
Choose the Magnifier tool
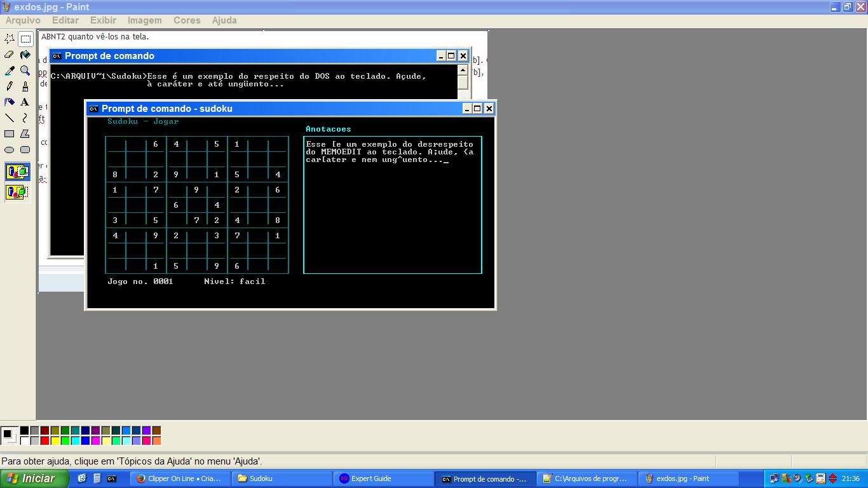pyautogui.click(x=25, y=71)
